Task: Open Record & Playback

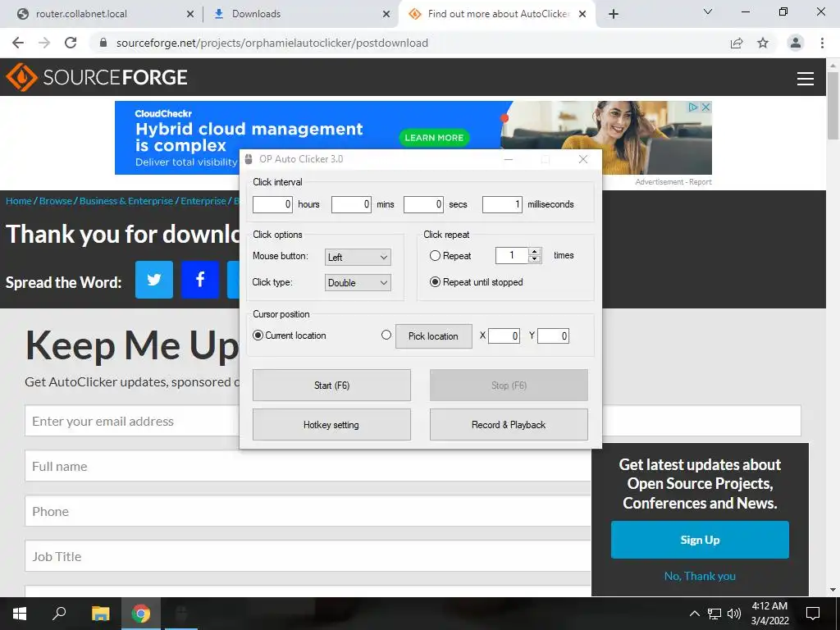Action: point(509,425)
